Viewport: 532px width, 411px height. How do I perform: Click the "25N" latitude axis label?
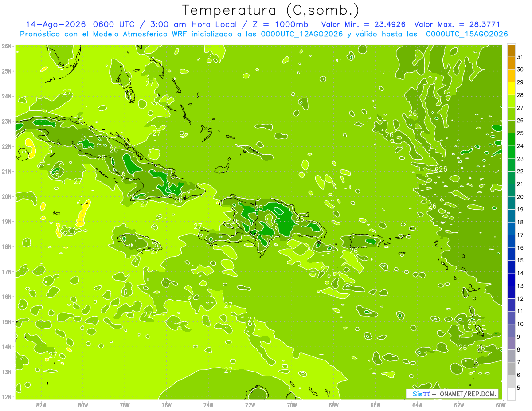pos(7,71)
